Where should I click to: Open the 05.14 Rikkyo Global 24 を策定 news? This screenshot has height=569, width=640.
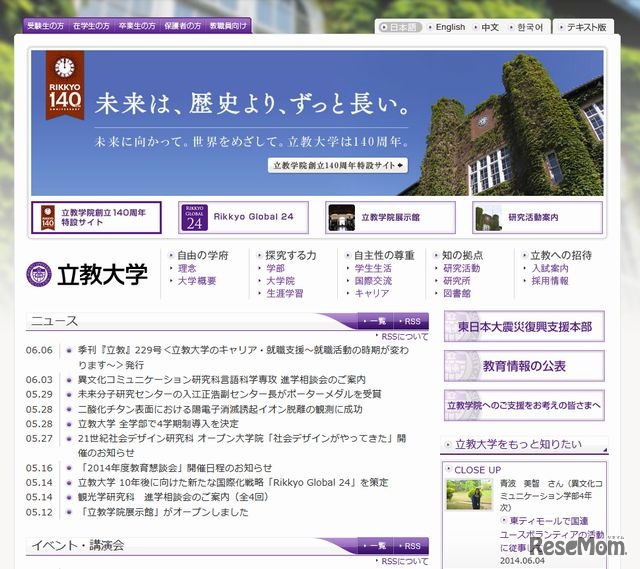pos(233,482)
